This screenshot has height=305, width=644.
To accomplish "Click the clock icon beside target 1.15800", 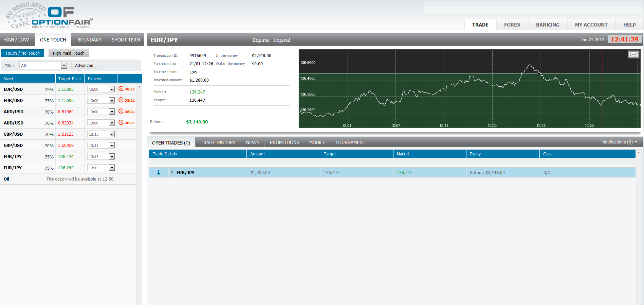I will [x=121, y=89].
